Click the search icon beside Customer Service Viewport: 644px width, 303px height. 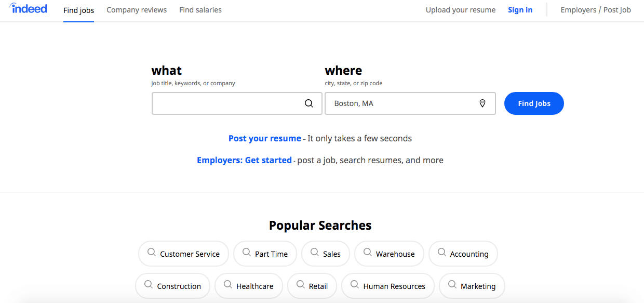pyautogui.click(x=152, y=253)
